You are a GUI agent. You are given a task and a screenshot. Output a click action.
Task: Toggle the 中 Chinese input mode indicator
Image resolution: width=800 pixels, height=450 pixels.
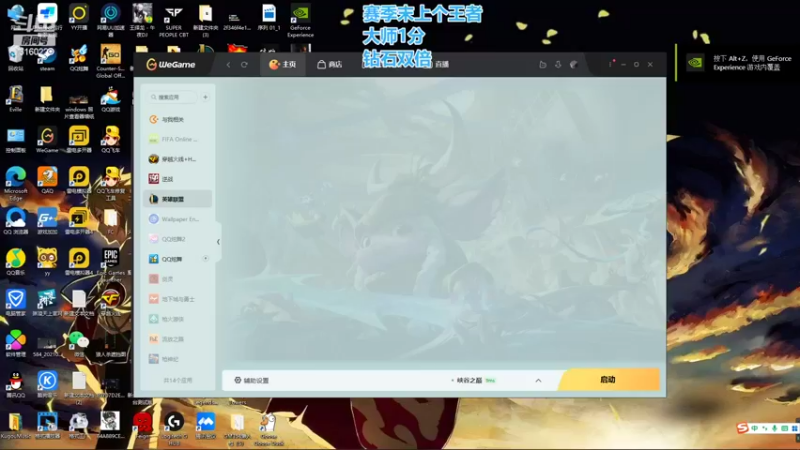tap(755, 429)
